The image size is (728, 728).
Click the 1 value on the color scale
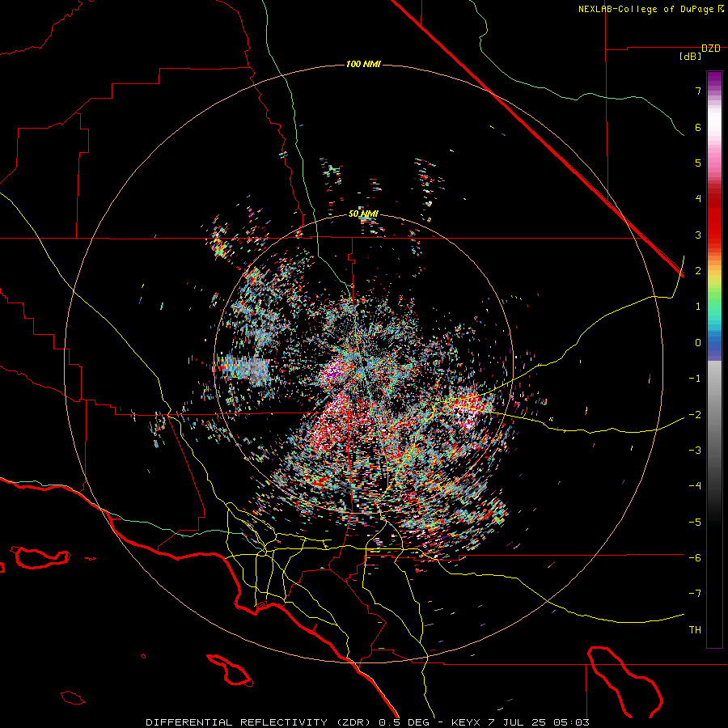(698, 307)
